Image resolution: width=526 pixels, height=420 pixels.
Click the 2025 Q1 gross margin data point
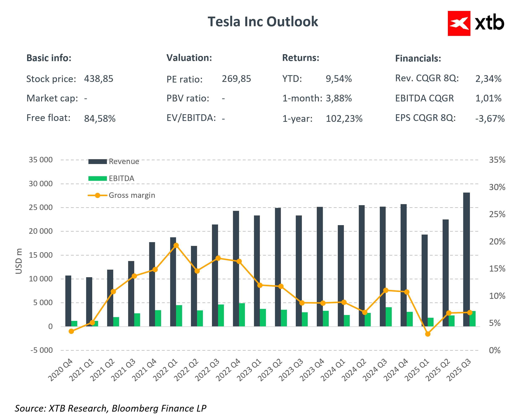click(x=427, y=334)
